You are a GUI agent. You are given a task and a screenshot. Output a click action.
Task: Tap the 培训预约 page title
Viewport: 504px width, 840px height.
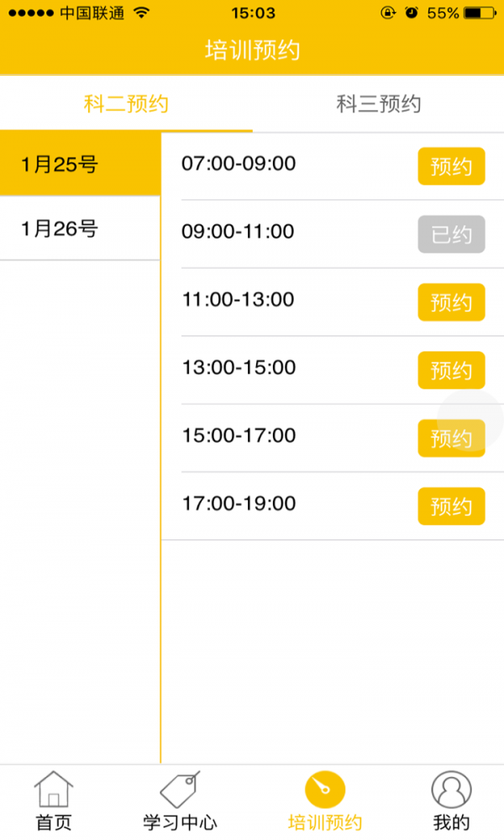[252, 50]
